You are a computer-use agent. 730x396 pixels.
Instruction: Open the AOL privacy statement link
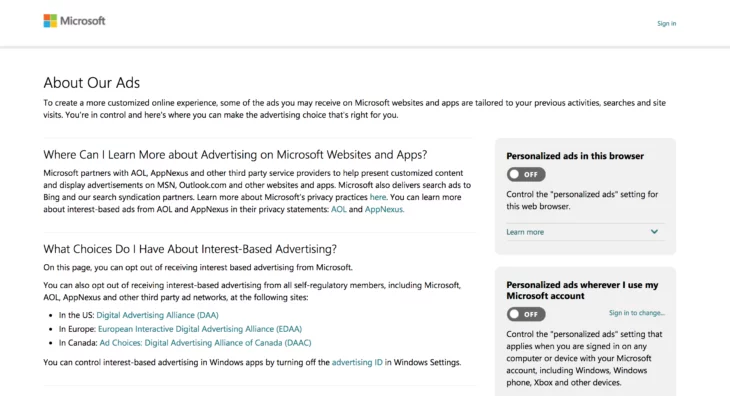[338, 209]
